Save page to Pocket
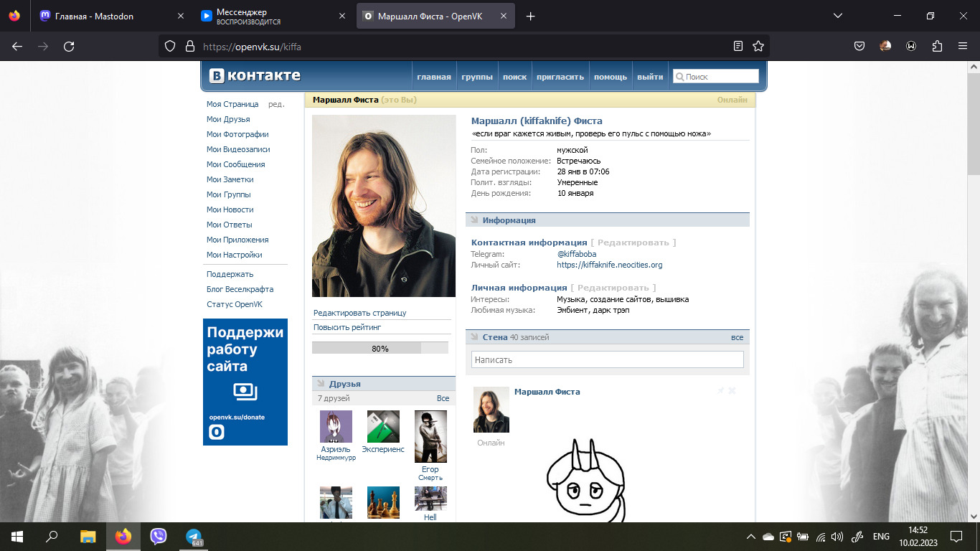The image size is (980, 551). pyautogui.click(x=859, y=46)
